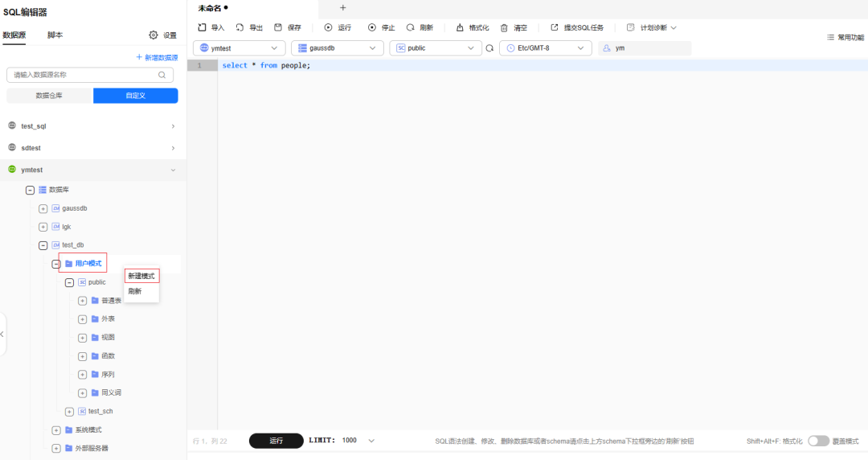The image size is (868, 460).
Task: Click the public schema icon in tree
Action: click(x=82, y=282)
